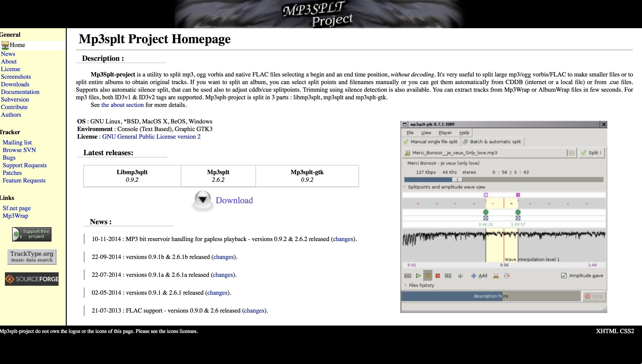Open changes link for 21-07-2013 news
The image size is (642, 364).
pos(254,311)
